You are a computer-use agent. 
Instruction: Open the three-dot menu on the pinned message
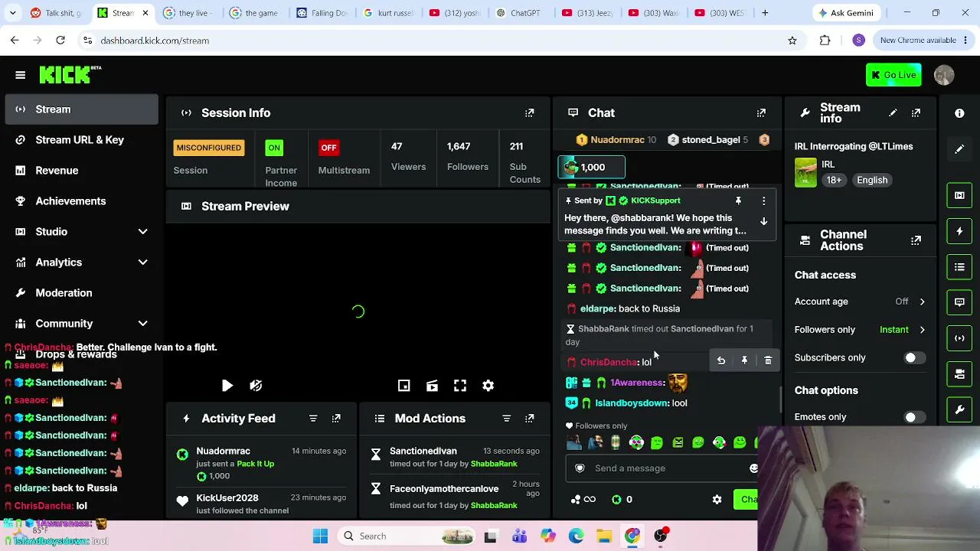[x=763, y=201]
